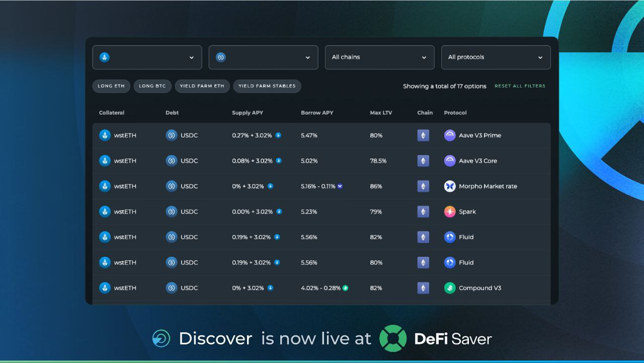Click Ethereum chain icon in Morpho row
This screenshot has width=644, height=363.
pos(423,186)
